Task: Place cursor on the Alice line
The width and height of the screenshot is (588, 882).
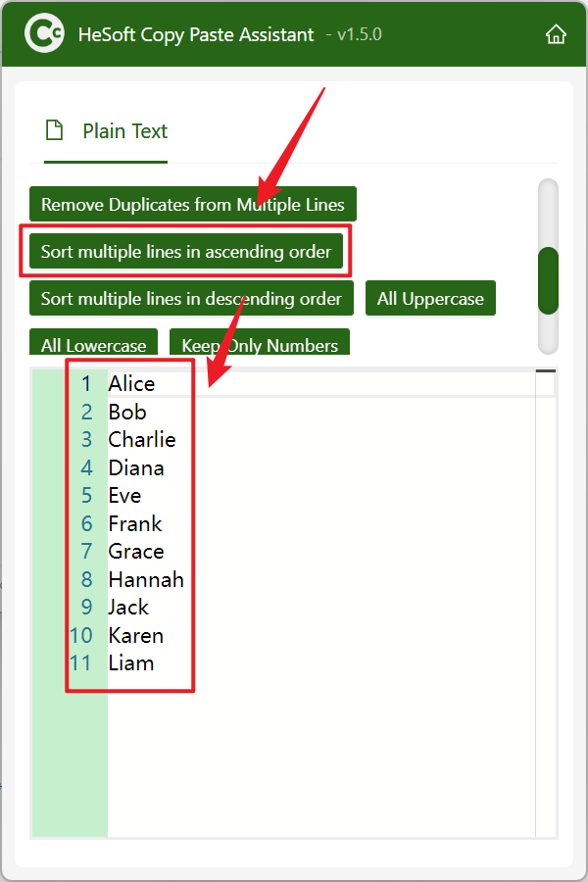Action: pos(131,383)
